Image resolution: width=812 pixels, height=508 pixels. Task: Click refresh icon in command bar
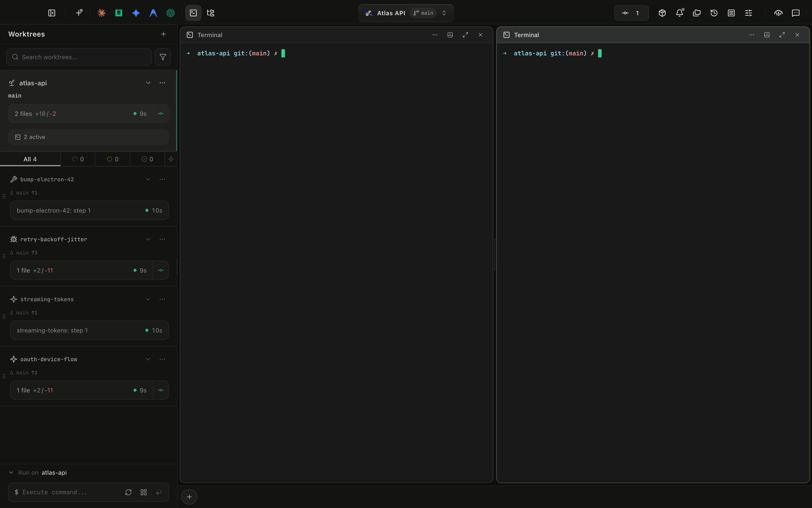pos(128,492)
